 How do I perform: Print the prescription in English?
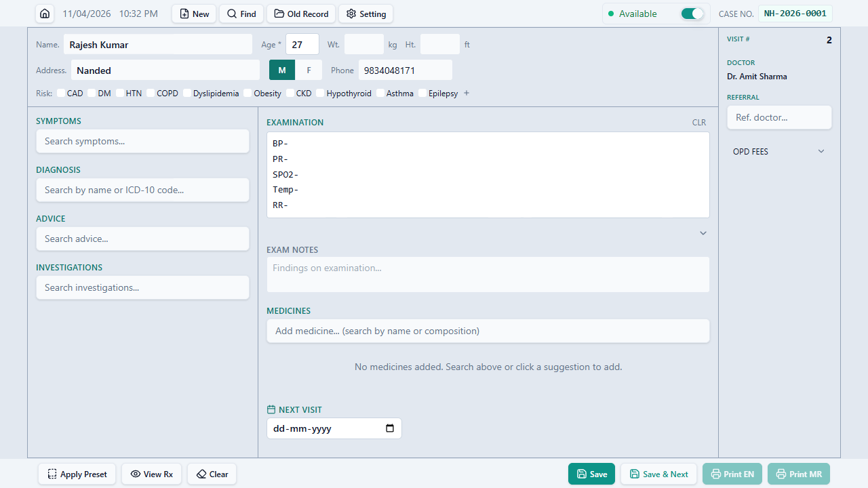click(732, 474)
